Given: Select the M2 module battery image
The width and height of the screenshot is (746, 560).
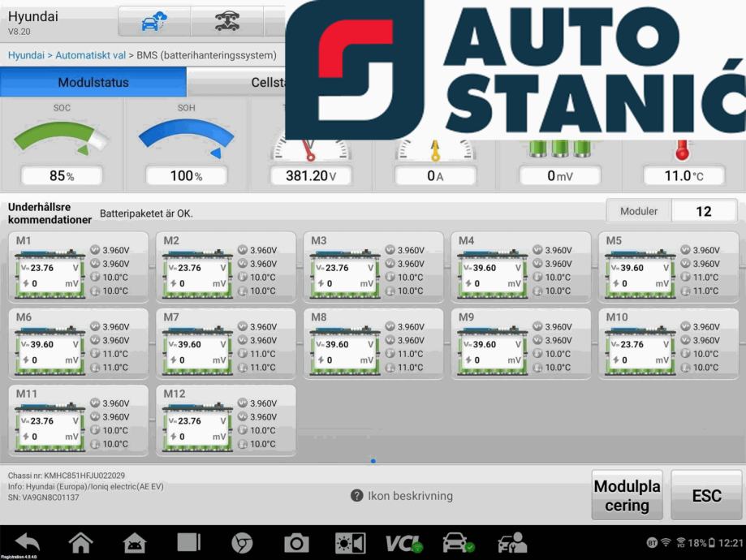Looking at the screenshot, I should (197, 274).
